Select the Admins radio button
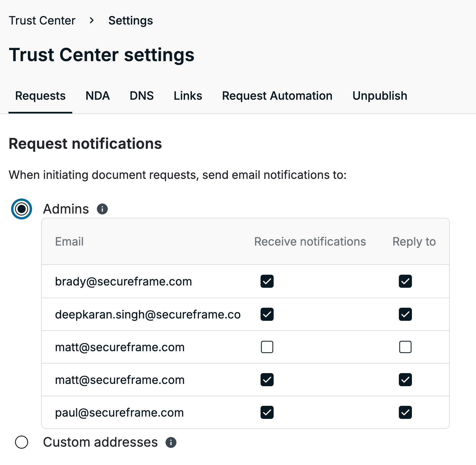The width and height of the screenshot is (476, 465). click(22, 209)
